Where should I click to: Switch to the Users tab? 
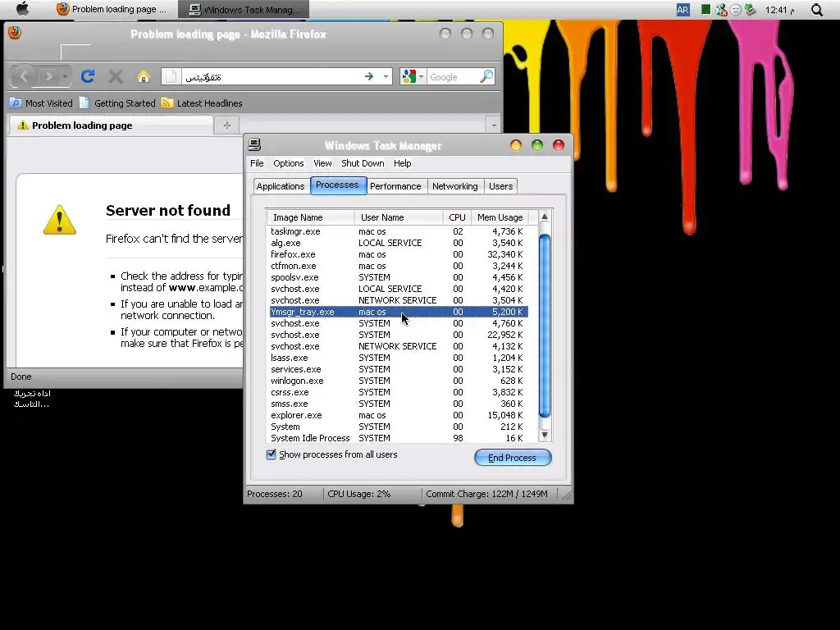[501, 186]
